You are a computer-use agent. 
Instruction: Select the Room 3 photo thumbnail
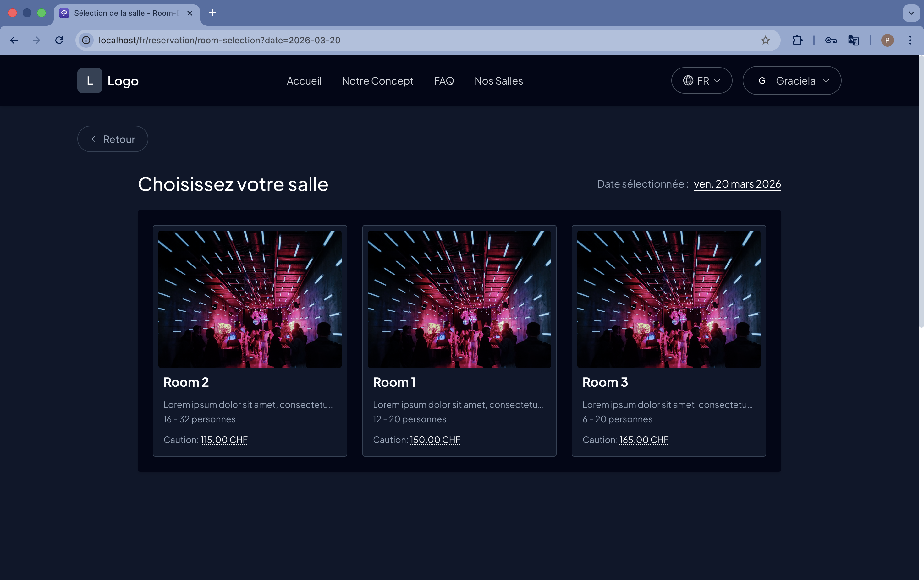[x=668, y=299]
